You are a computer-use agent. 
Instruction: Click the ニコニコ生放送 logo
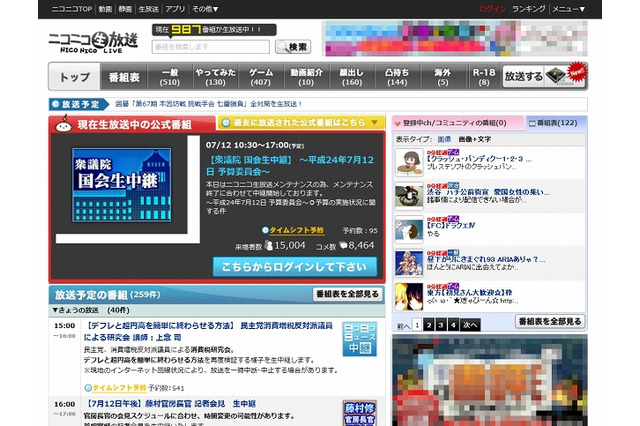click(x=93, y=42)
